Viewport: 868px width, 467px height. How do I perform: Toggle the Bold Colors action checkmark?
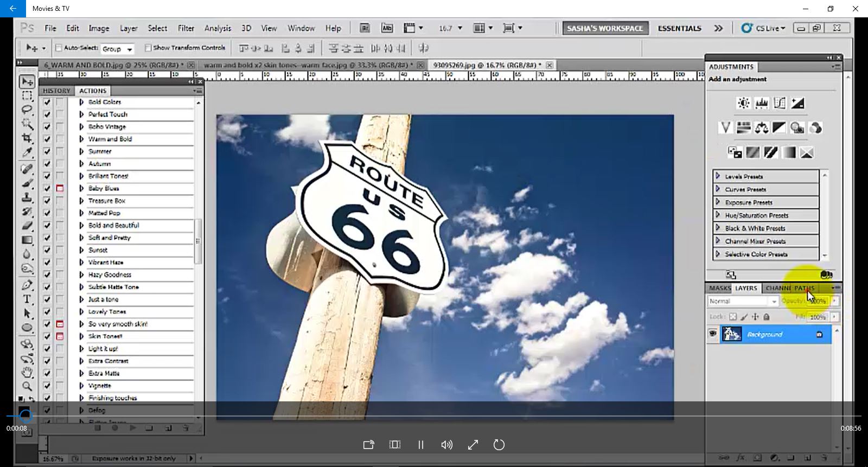pyautogui.click(x=47, y=102)
